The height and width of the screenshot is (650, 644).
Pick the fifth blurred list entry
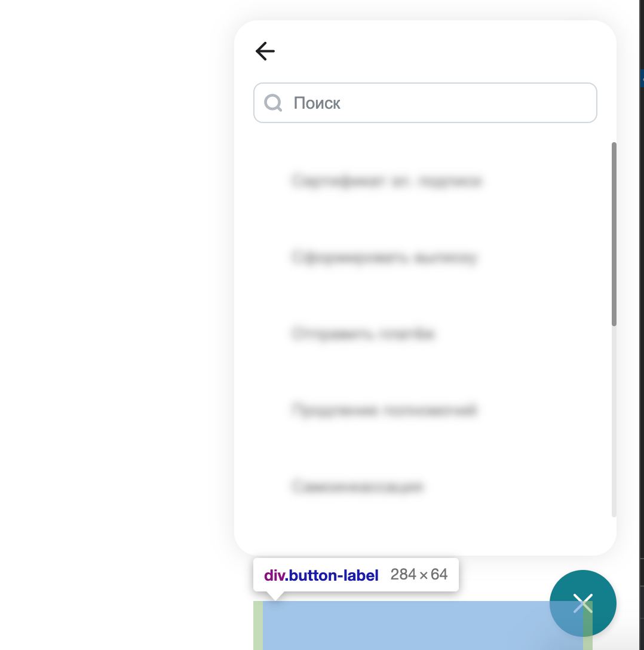point(357,486)
